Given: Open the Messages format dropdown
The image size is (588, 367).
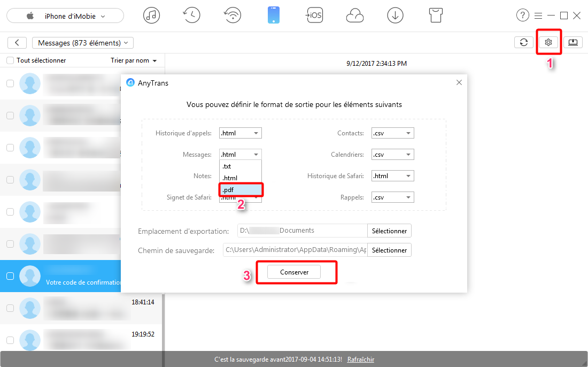Looking at the screenshot, I should (x=241, y=154).
